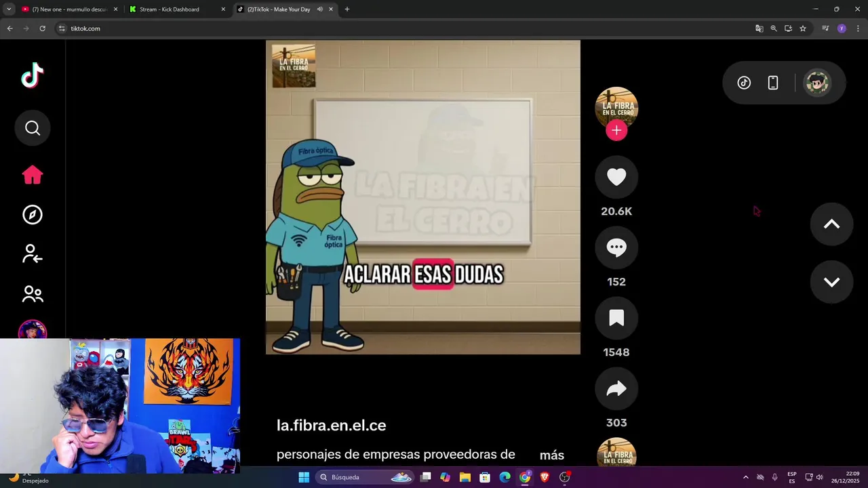
Task: Bookmark this page with the star
Action: tap(803, 28)
